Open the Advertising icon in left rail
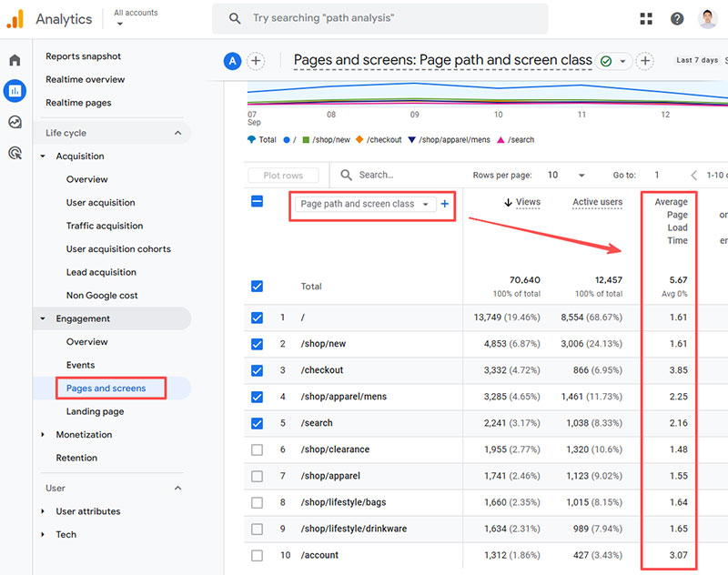The image size is (728, 575). [x=15, y=153]
